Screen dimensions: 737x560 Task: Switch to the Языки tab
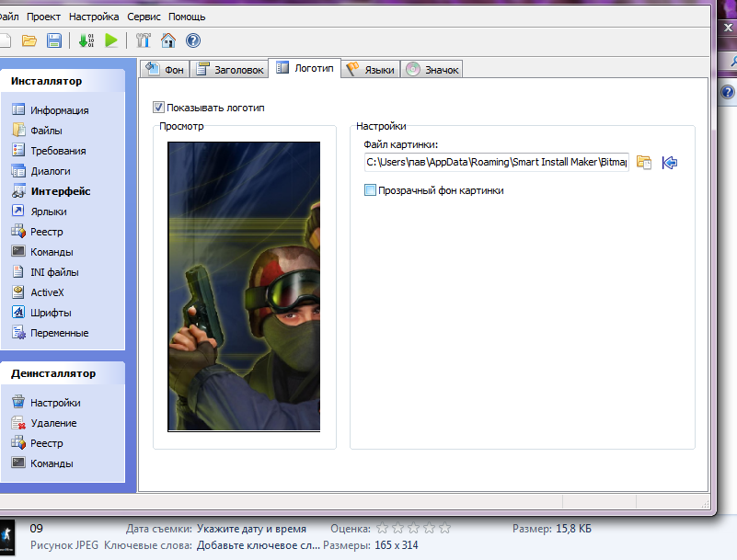(x=371, y=70)
